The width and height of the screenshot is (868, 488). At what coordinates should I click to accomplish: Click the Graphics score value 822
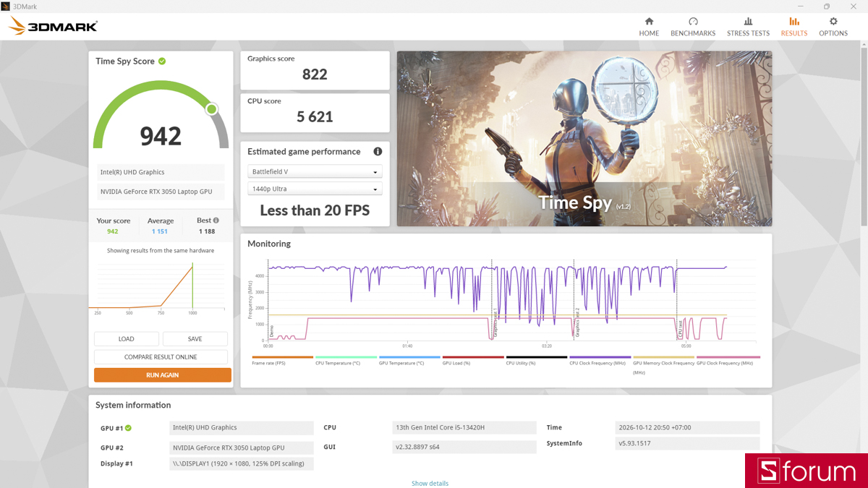[315, 74]
